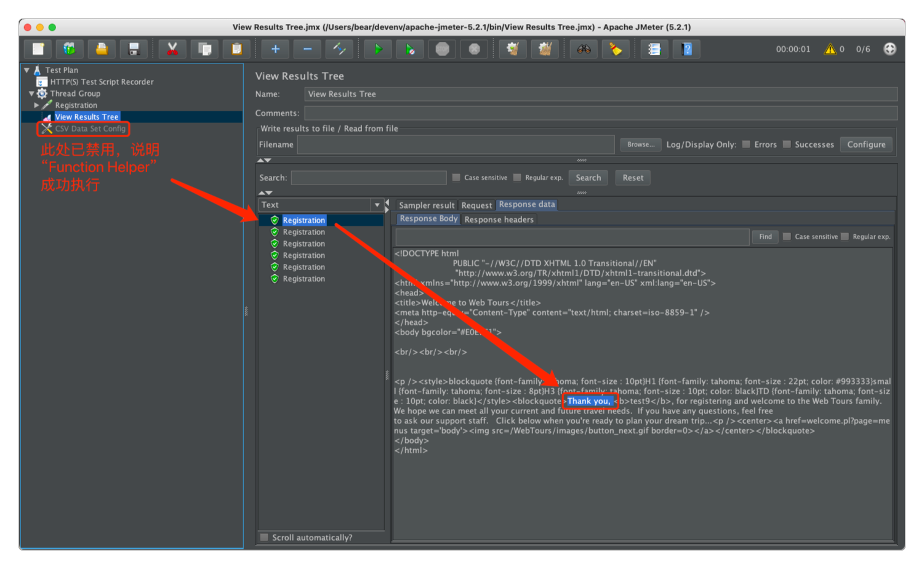Toggle Scroll automatically checkbox

point(264,538)
